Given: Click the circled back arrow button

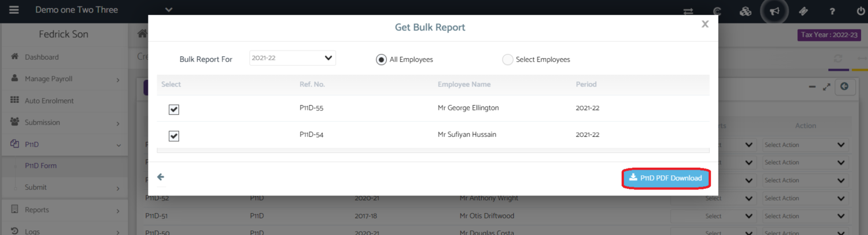Looking at the screenshot, I should tap(844, 87).
